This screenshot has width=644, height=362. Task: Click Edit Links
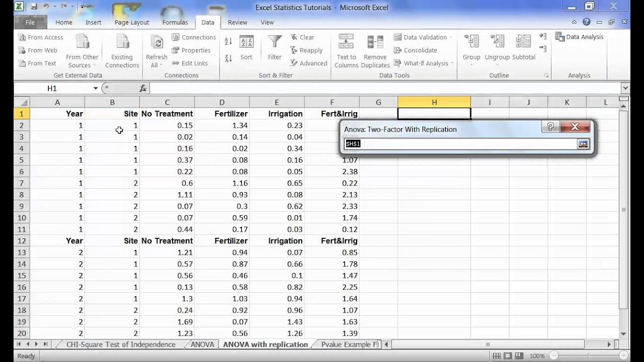pos(190,63)
